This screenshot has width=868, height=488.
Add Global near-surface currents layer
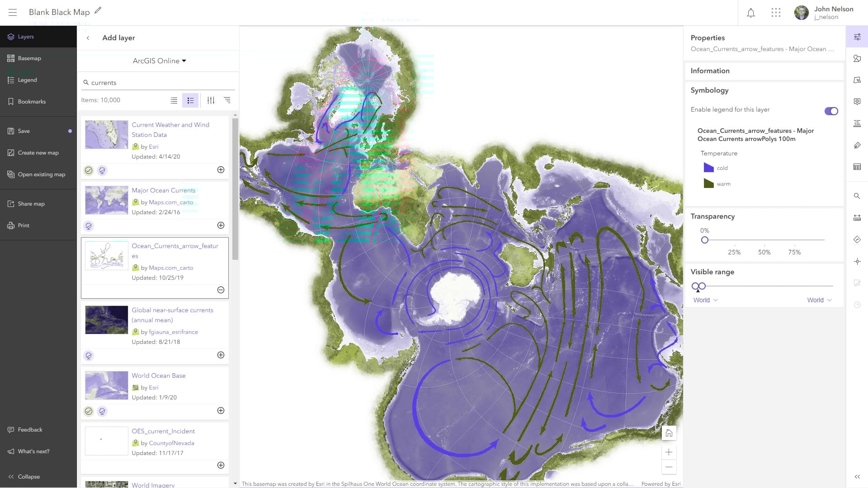[221, 355]
